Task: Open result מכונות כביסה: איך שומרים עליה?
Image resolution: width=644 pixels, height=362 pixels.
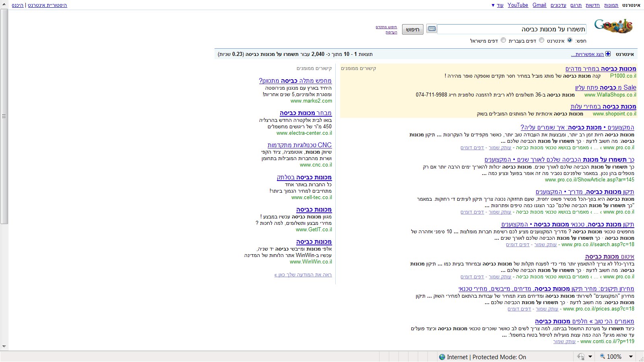Action: point(577,128)
